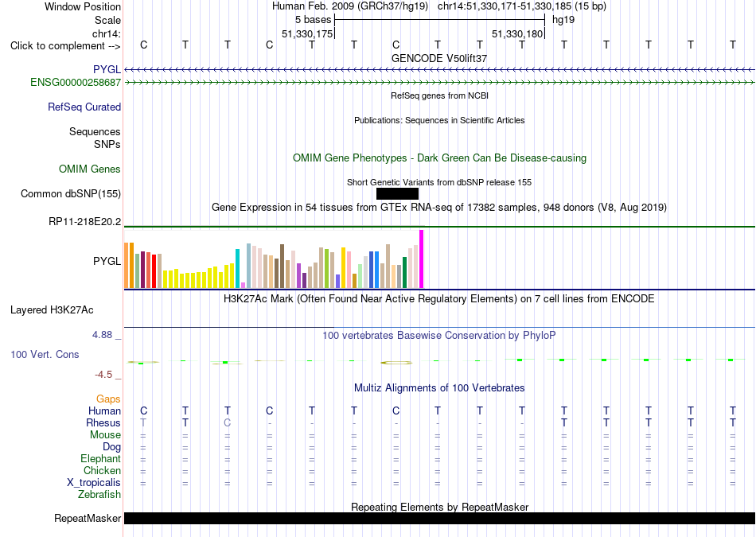Click the 5 bases scale bar
This screenshot has width=756, height=537.
[440, 20]
